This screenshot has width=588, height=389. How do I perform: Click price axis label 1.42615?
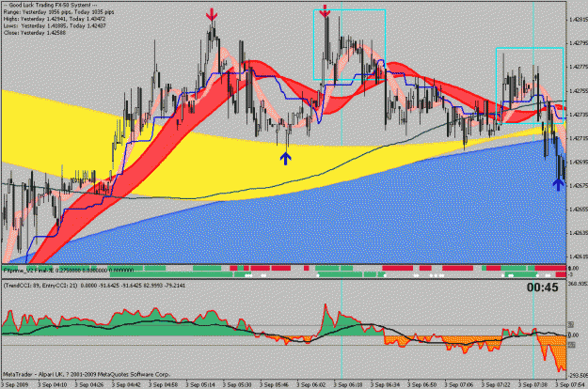click(x=578, y=257)
